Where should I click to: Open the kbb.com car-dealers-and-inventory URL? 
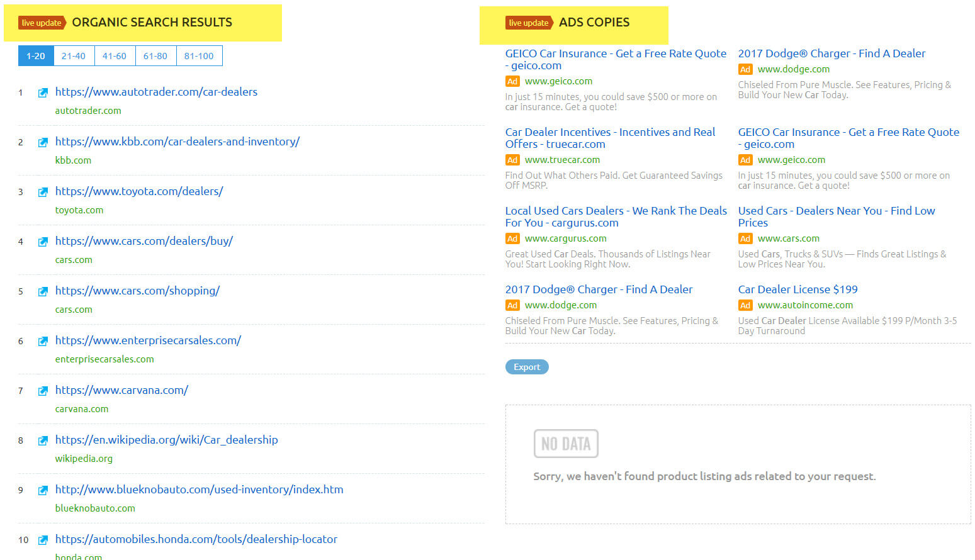(x=178, y=142)
